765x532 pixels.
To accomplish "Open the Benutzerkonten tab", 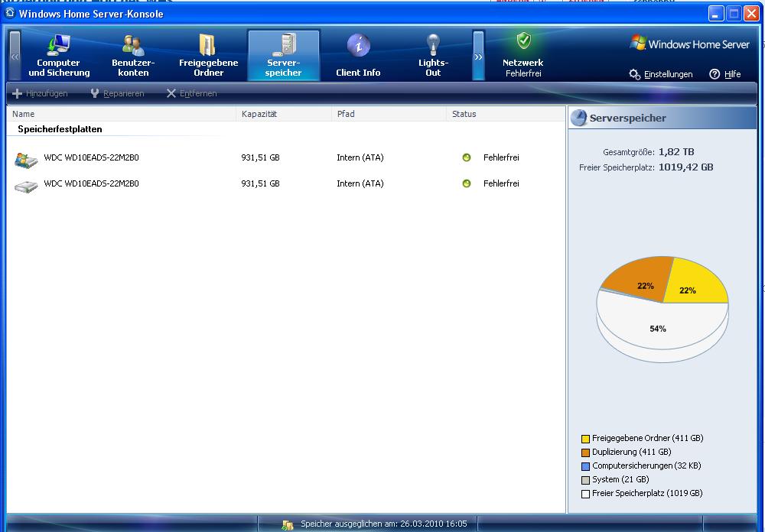I will [x=133, y=56].
